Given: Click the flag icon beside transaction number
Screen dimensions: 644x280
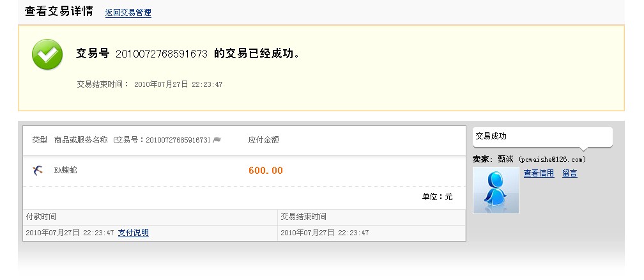Looking at the screenshot, I should (217, 140).
